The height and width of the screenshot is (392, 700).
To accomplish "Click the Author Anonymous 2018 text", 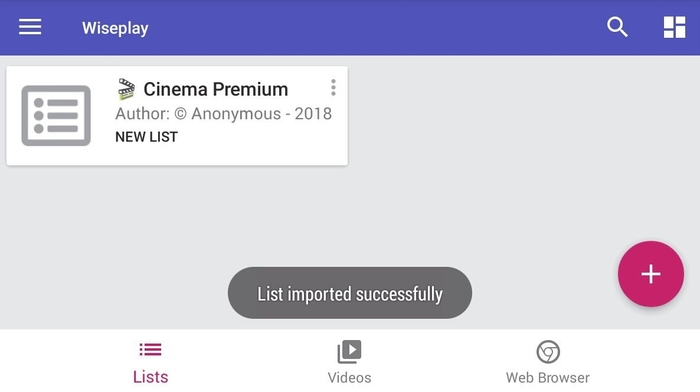I will 223,114.
